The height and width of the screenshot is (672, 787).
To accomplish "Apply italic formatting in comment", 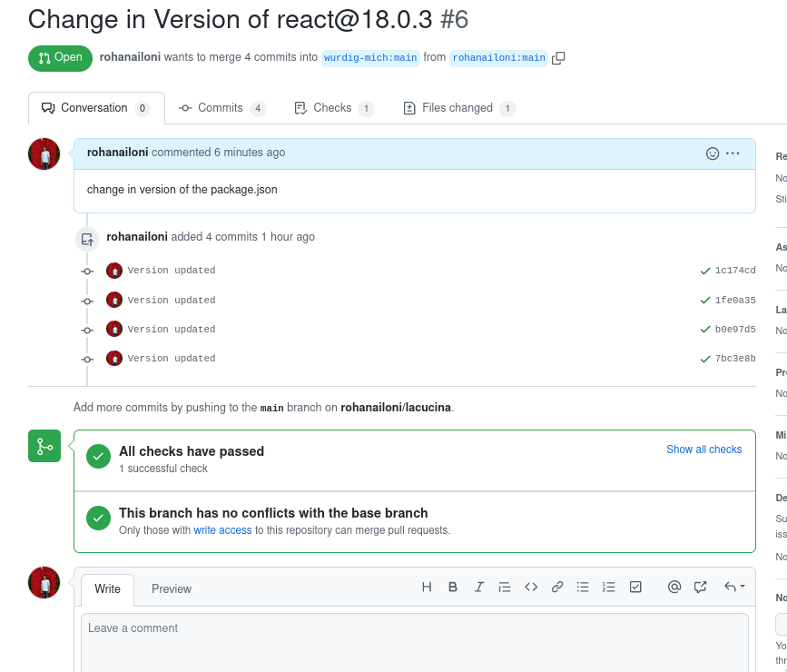I will click(x=478, y=587).
